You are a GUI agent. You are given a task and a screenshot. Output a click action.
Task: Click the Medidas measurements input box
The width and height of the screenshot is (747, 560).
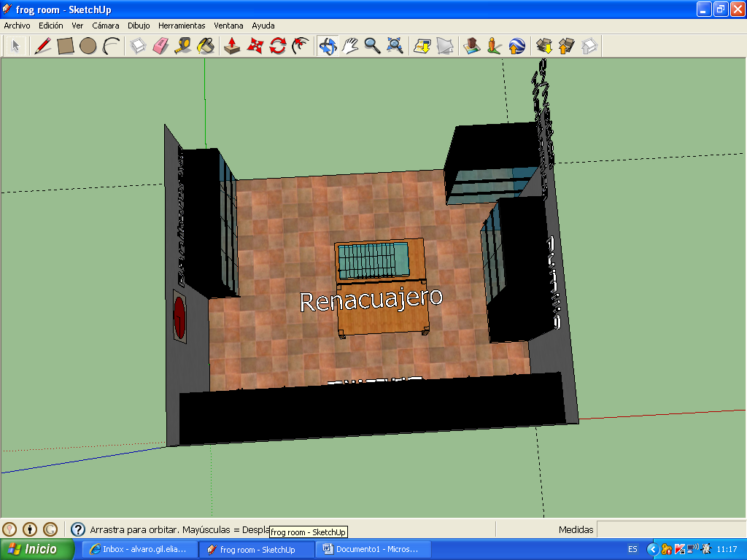(671, 529)
